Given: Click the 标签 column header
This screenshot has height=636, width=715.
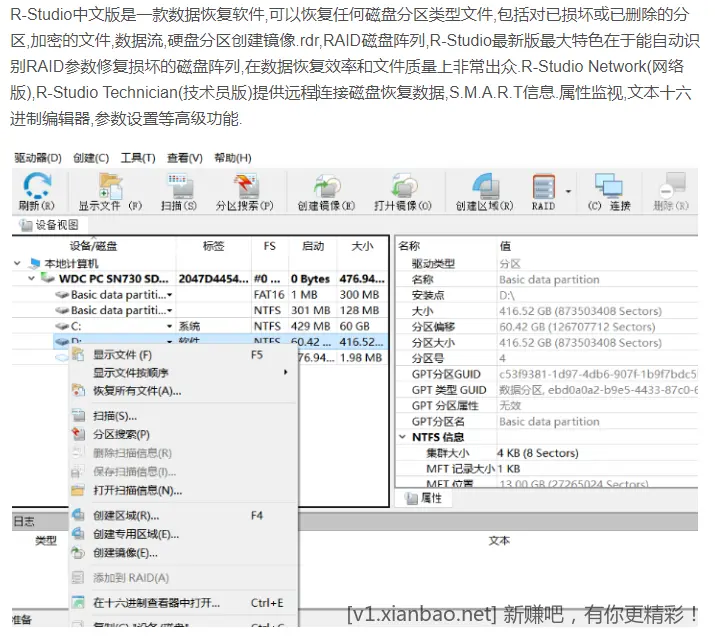Looking at the screenshot, I should pyautogui.click(x=213, y=246).
